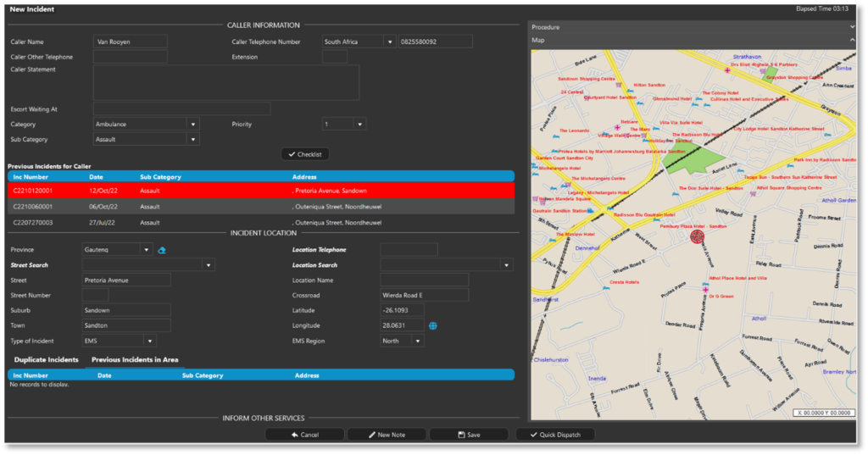This screenshot has height=455, width=868.
Task: Click the Street field with Pretoria Avenue
Action: click(x=126, y=280)
